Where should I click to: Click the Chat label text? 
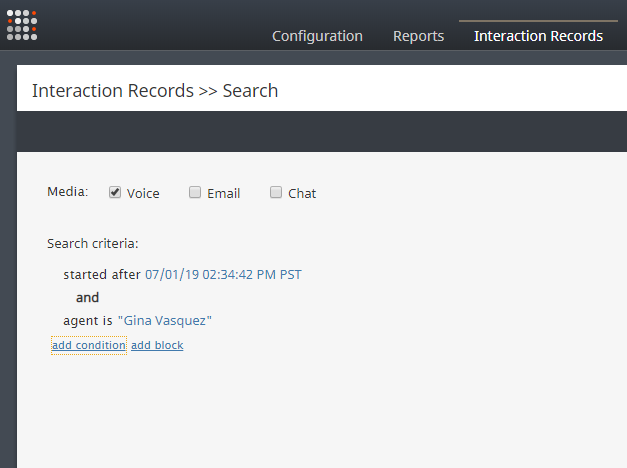point(302,194)
